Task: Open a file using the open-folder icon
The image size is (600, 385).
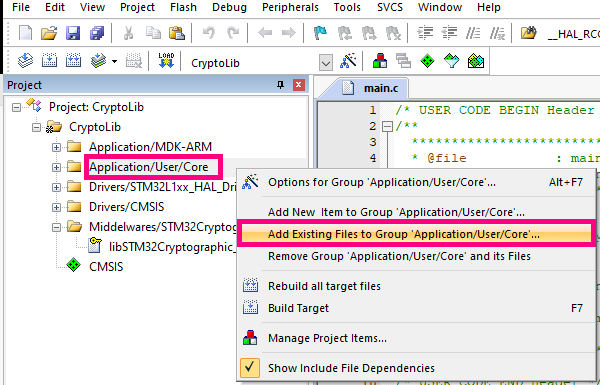Action: 49,33
